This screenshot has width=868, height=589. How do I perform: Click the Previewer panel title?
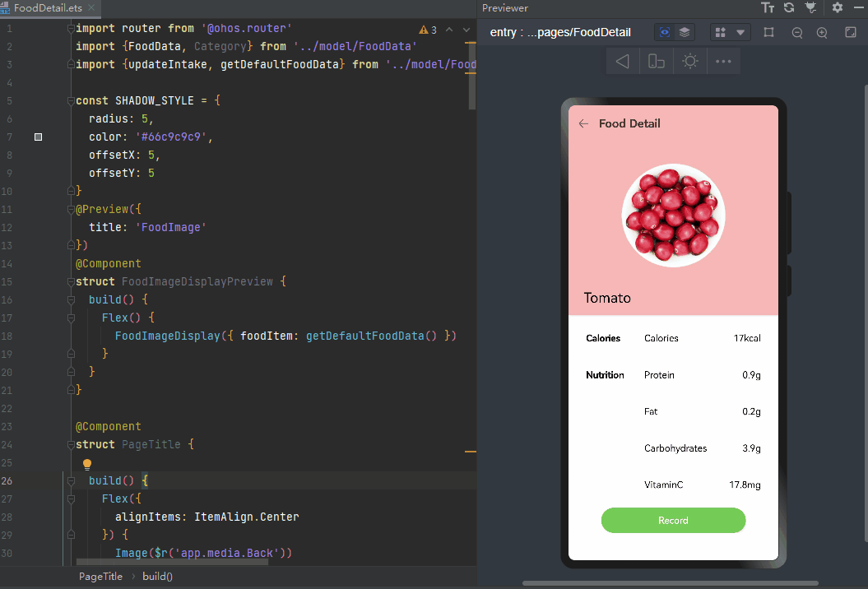505,7
